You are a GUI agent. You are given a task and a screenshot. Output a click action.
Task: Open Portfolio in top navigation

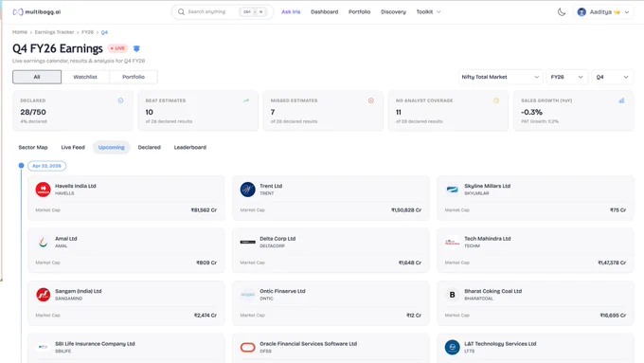tap(359, 12)
